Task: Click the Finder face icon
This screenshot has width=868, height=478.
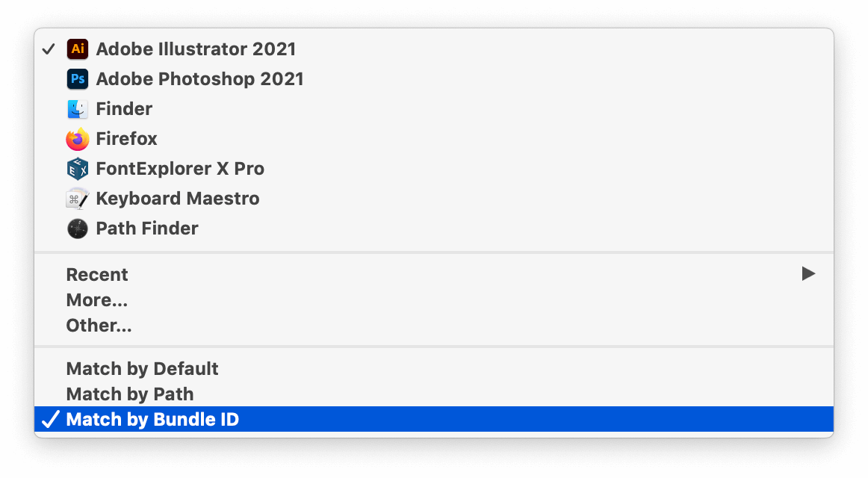Action: tap(78, 109)
